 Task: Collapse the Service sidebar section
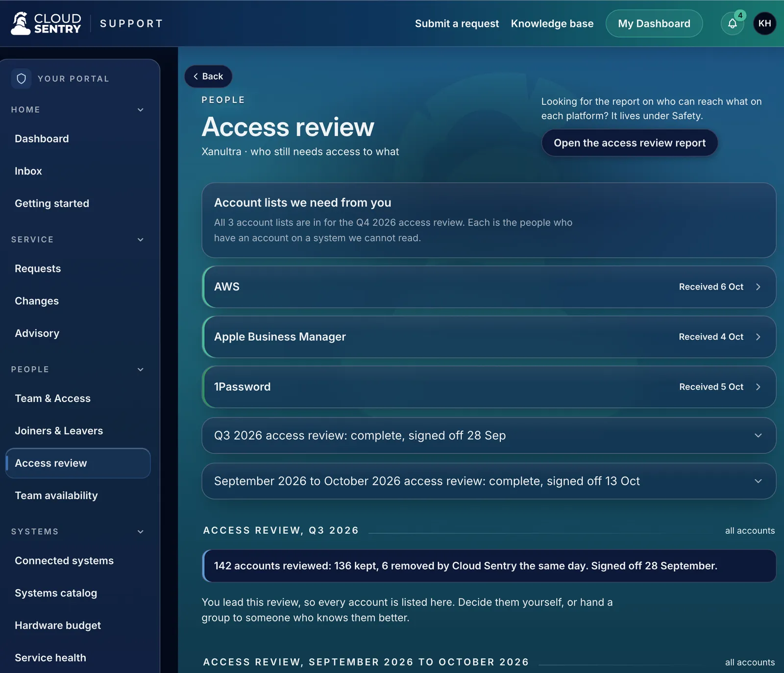[x=141, y=240]
